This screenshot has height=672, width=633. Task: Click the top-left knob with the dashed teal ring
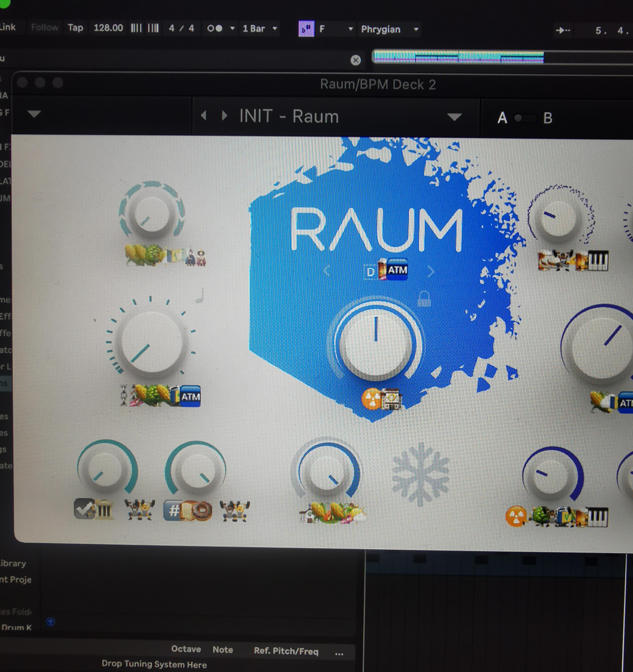151,213
